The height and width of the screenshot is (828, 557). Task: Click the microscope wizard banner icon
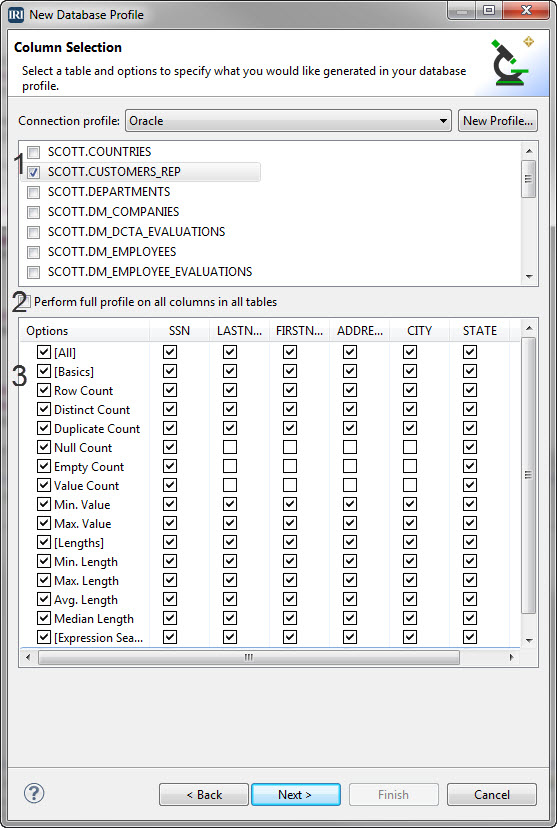point(511,61)
